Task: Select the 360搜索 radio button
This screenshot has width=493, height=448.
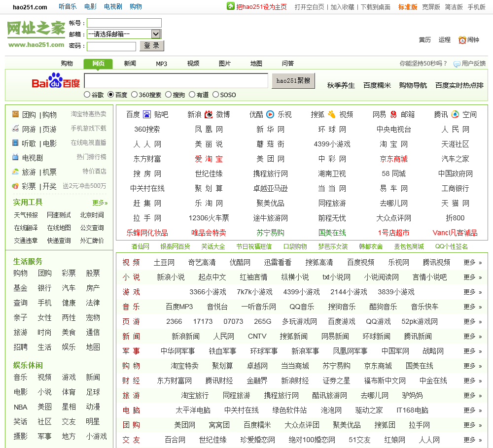Action: pyautogui.click(x=134, y=95)
